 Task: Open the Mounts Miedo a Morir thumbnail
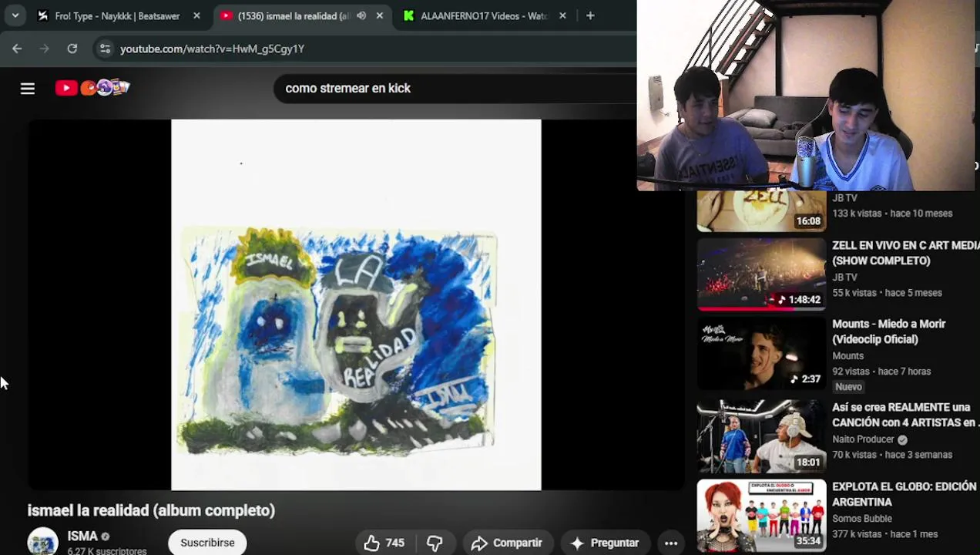click(761, 353)
